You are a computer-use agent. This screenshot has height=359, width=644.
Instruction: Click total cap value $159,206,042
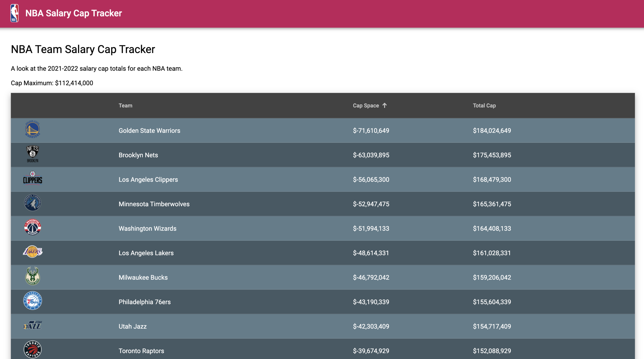[x=492, y=277]
